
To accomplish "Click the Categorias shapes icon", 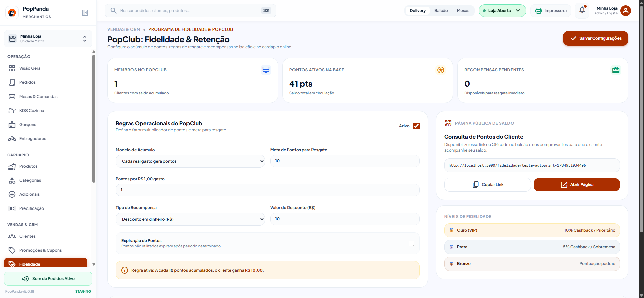I will click(12, 180).
